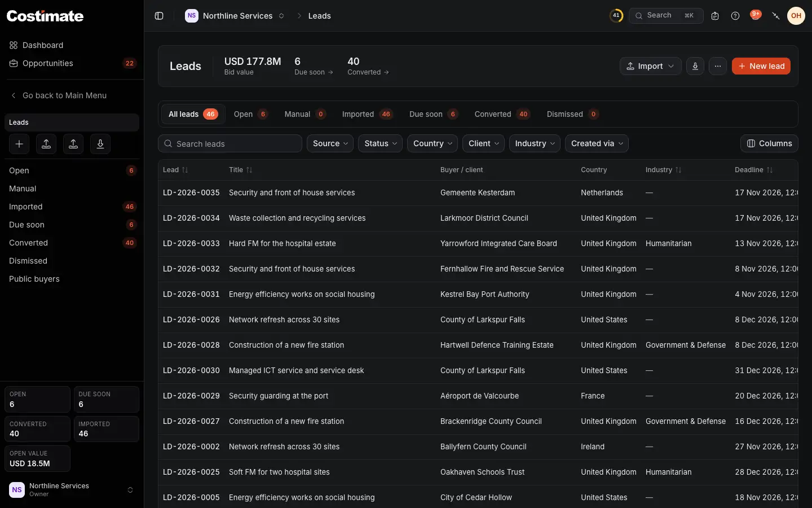
Task: Expand the Source filter dropdown
Action: (x=330, y=143)
